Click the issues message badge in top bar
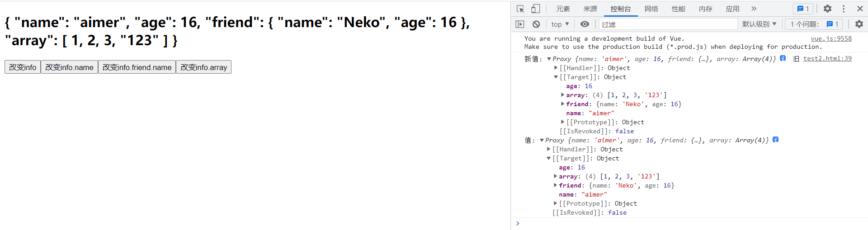 (x=803, y=9)
